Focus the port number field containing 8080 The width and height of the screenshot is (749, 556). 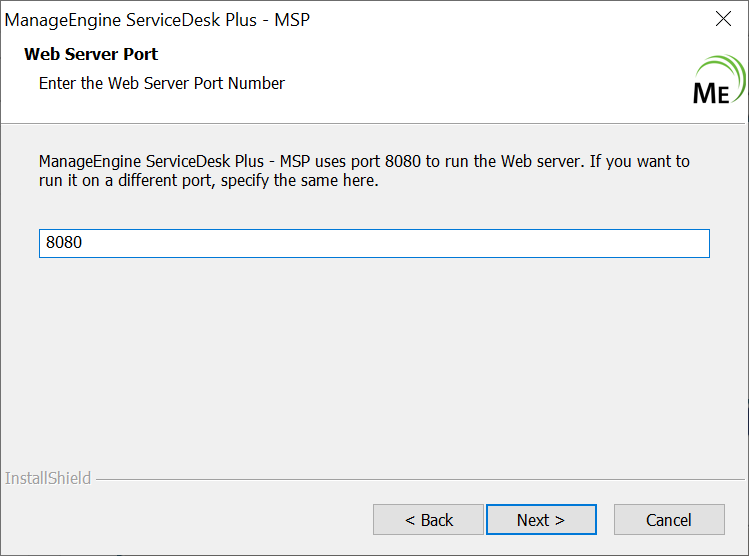tap(374, 243)
